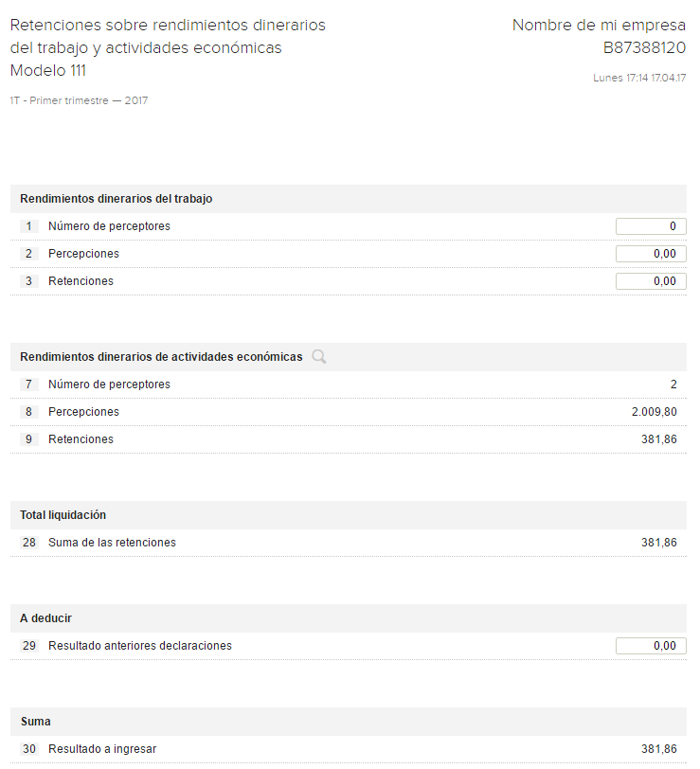Click the 1T - Primer trimestre 2017 period label
This screenshot has width=700, height=769.
(79, 100)
